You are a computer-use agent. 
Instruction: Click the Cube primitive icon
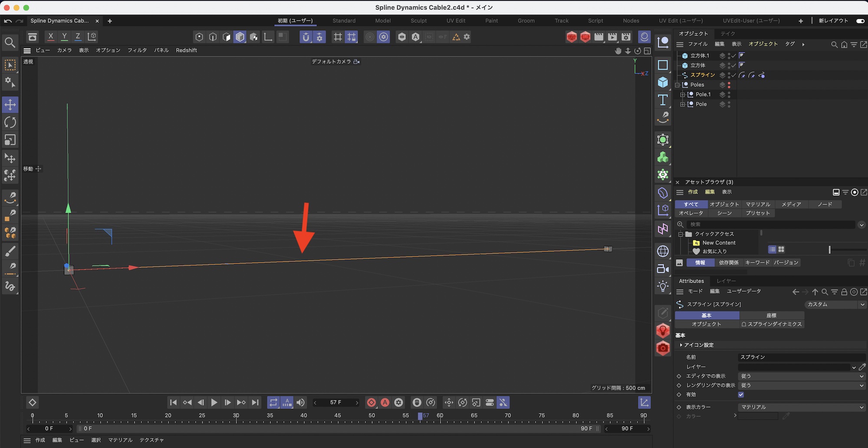[663, 82]
